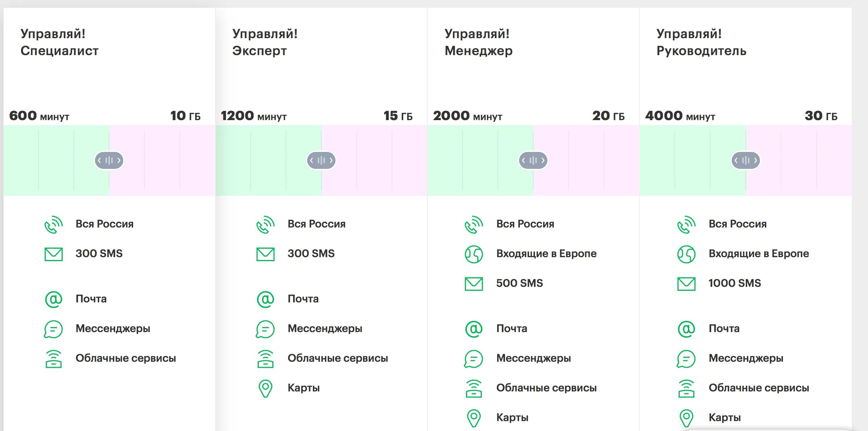This screenshot has height=431, width=868.
Task: Click the right arrow on the Руководитель slider handle
Action: (755, 160)
